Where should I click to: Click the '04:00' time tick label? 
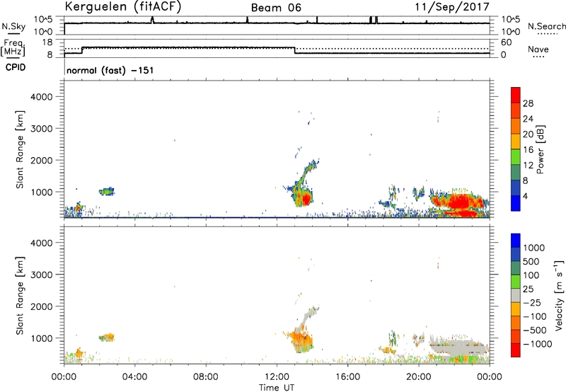(x=135, y=377)
